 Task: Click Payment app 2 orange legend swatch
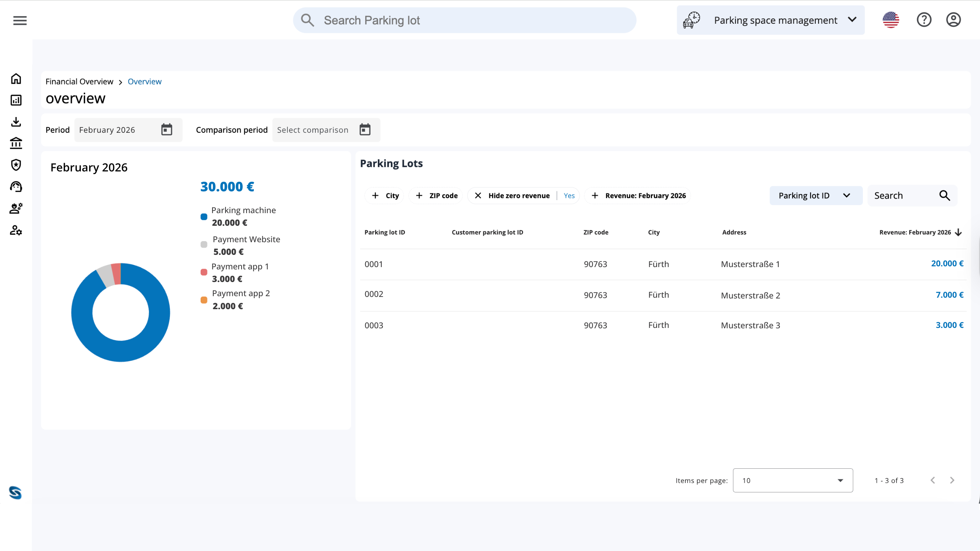204,300
